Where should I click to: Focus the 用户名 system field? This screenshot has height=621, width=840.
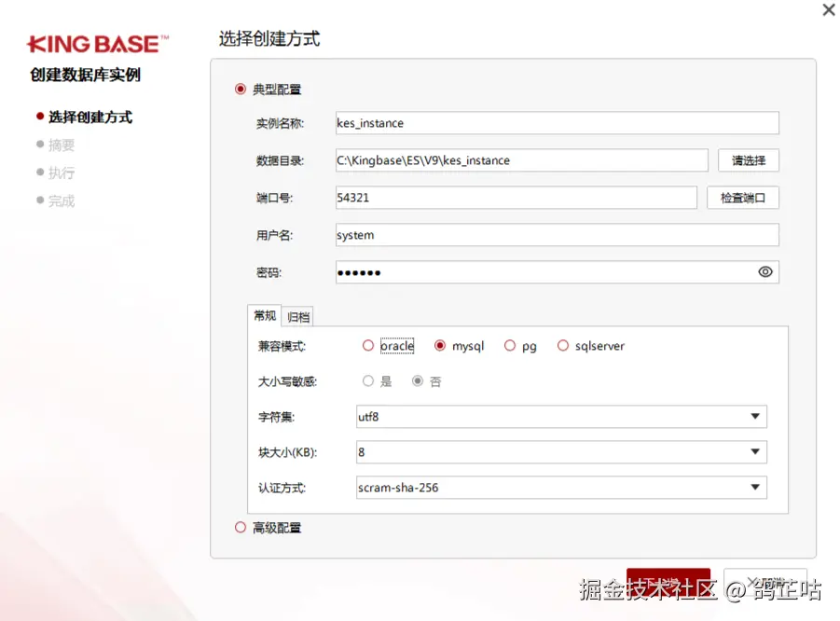558,235
